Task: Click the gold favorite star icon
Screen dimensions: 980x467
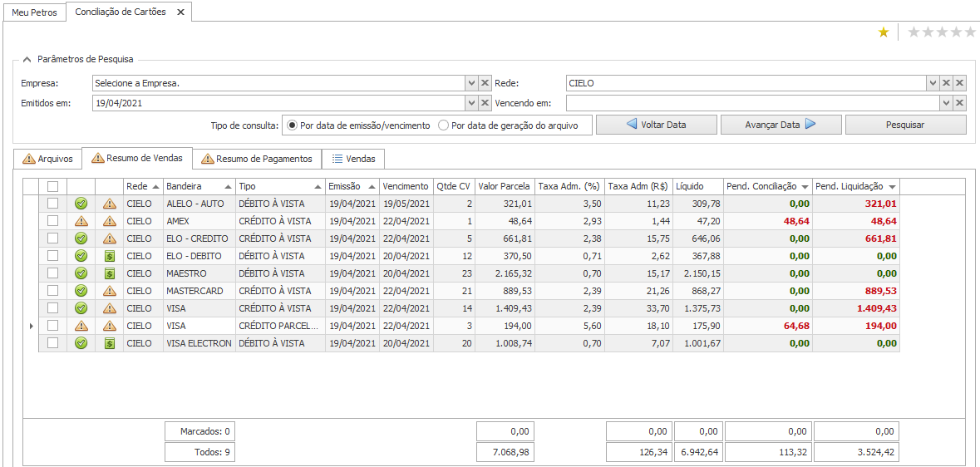Action: click(884, 32)
